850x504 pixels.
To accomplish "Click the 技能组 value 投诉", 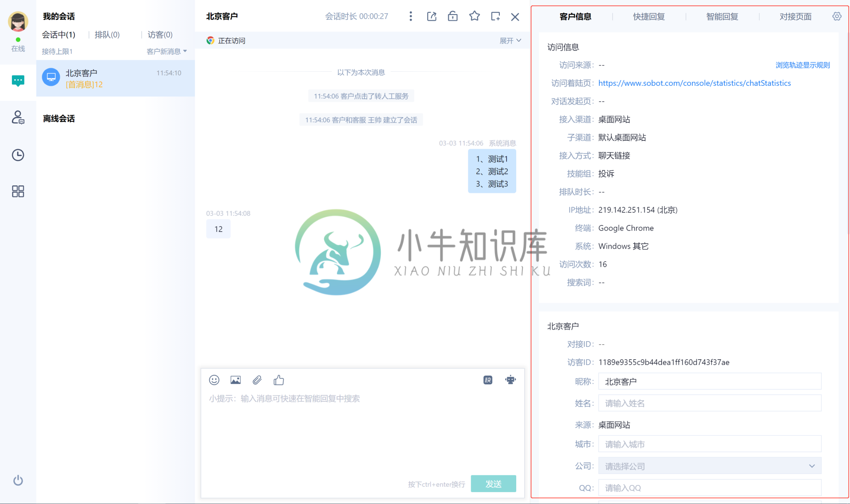I will point(606,173).
